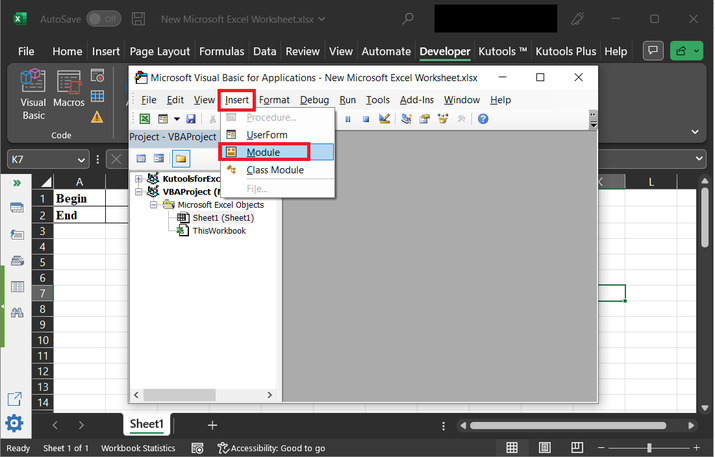
Task: Click View Code icon in Project pane
Action: 141,159
